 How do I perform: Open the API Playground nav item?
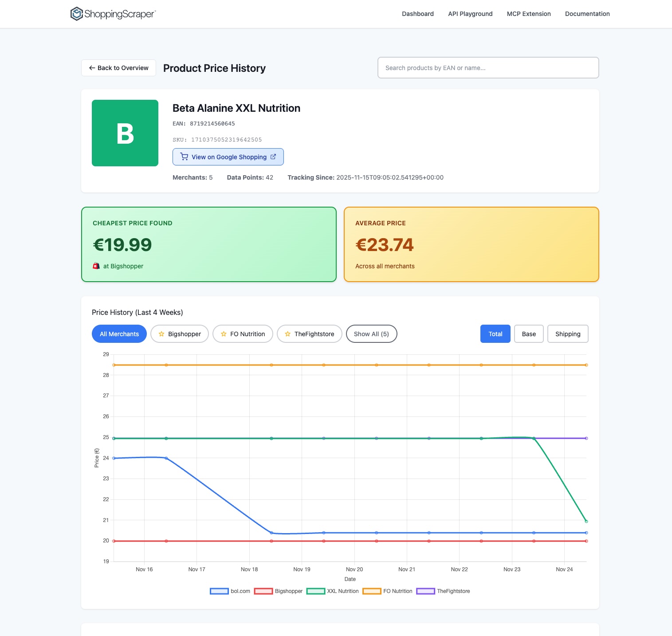[470, 14]
